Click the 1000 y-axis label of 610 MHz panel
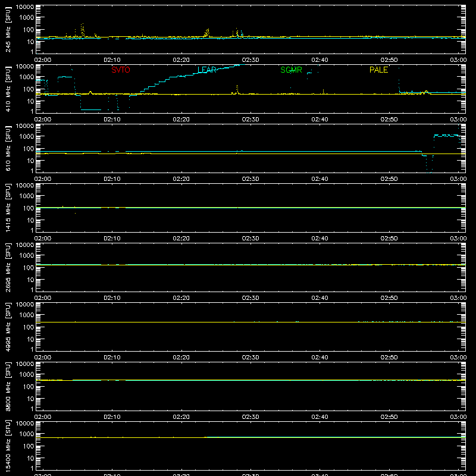Screen dimensions: 476x476 (27, 137)
